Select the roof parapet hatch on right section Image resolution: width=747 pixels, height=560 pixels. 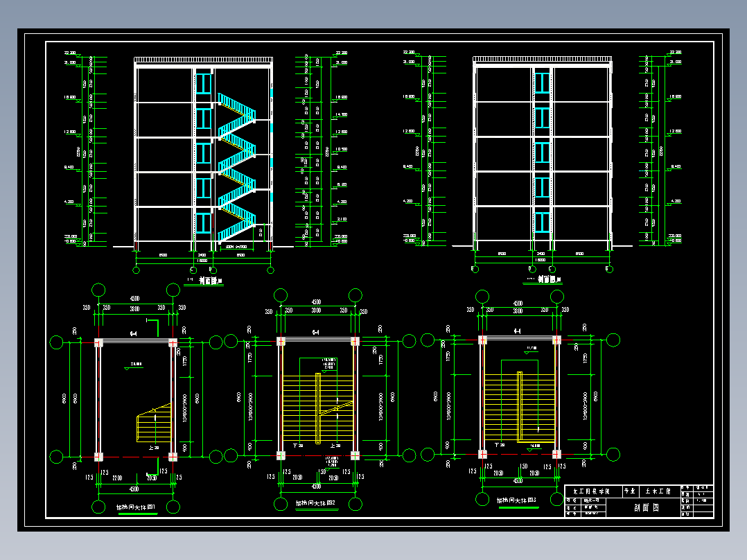[x=542, y=59]
